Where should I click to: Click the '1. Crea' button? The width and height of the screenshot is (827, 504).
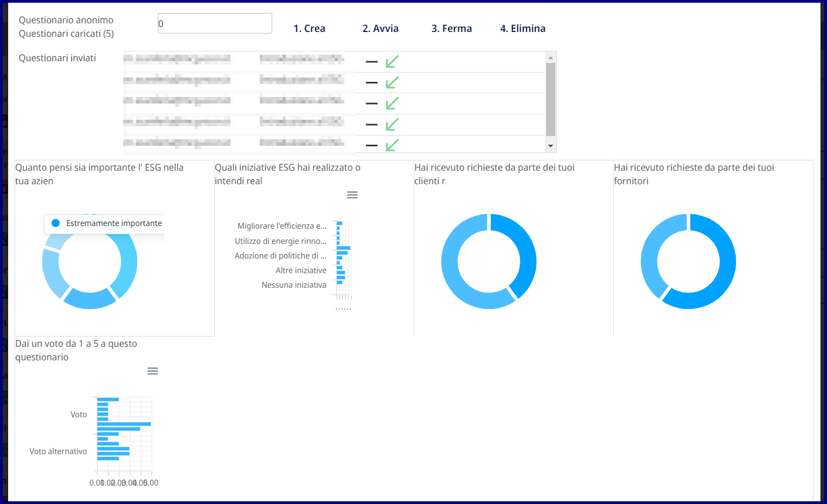point(309,29)
